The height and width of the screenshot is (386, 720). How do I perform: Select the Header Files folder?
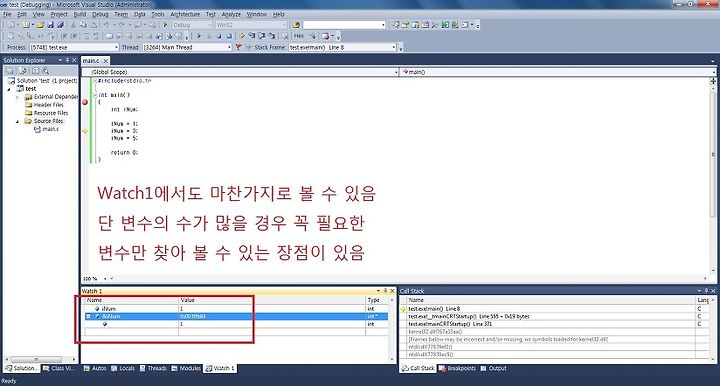(x=48, y=105)
